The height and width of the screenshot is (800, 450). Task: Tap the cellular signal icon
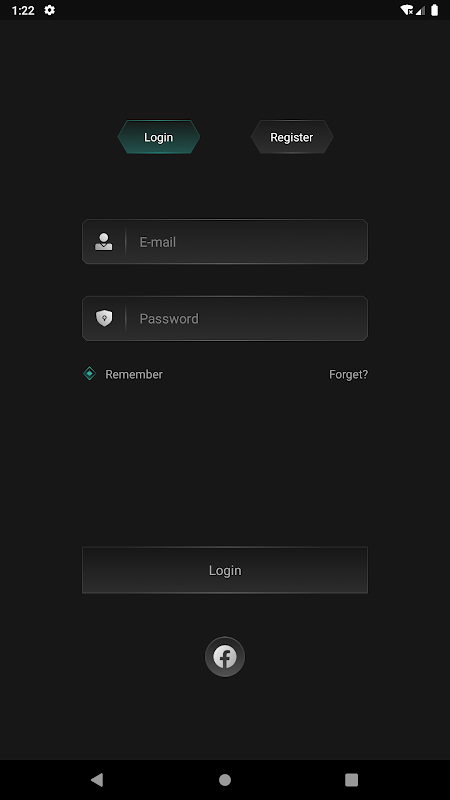[420, 10]
